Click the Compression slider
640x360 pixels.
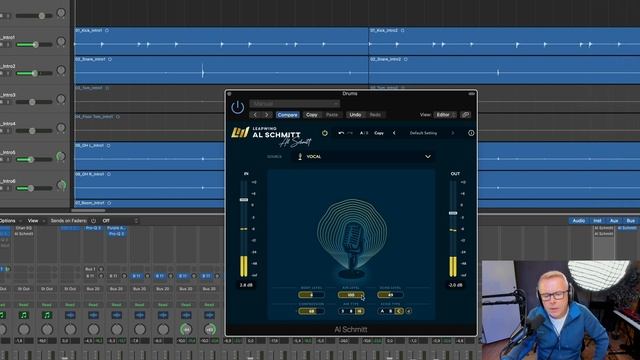(311, 311)
